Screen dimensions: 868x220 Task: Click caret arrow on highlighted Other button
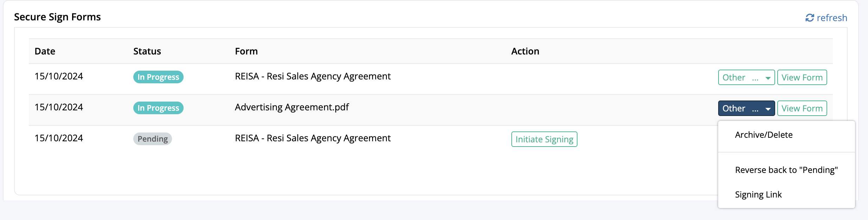768,109
